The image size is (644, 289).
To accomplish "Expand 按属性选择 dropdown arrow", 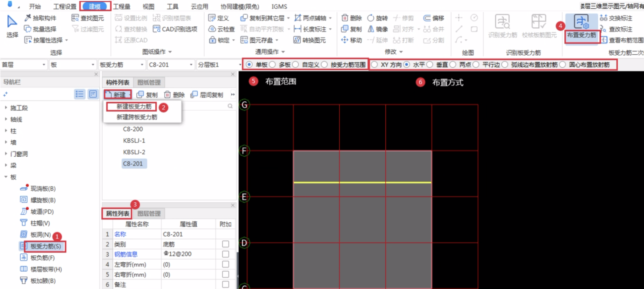I will pyautogui.click(x=67, y=40).
